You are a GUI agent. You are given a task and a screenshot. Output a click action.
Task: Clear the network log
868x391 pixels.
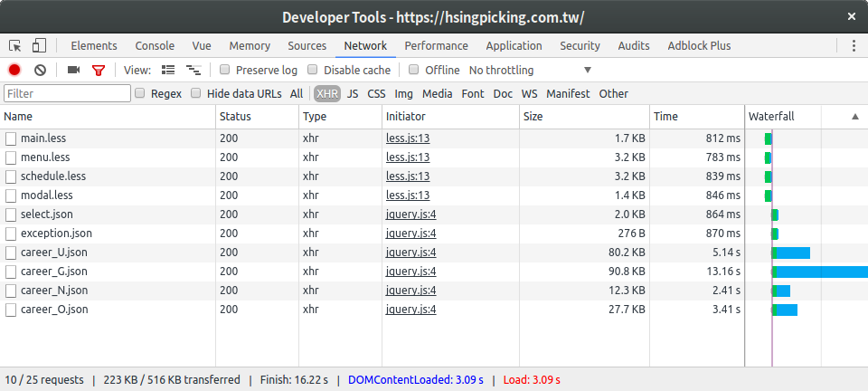coord(40,70)
